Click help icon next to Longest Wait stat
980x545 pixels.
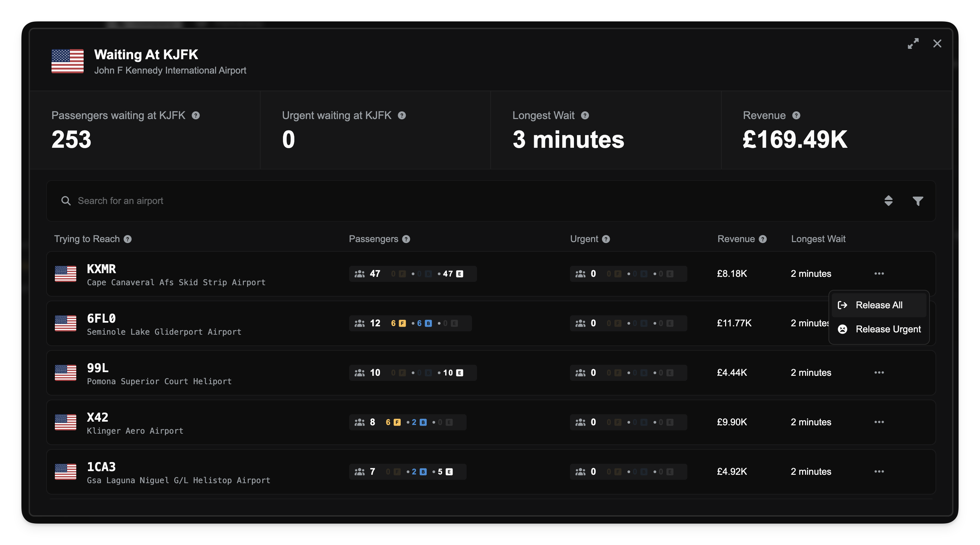(x=585, y=115)
